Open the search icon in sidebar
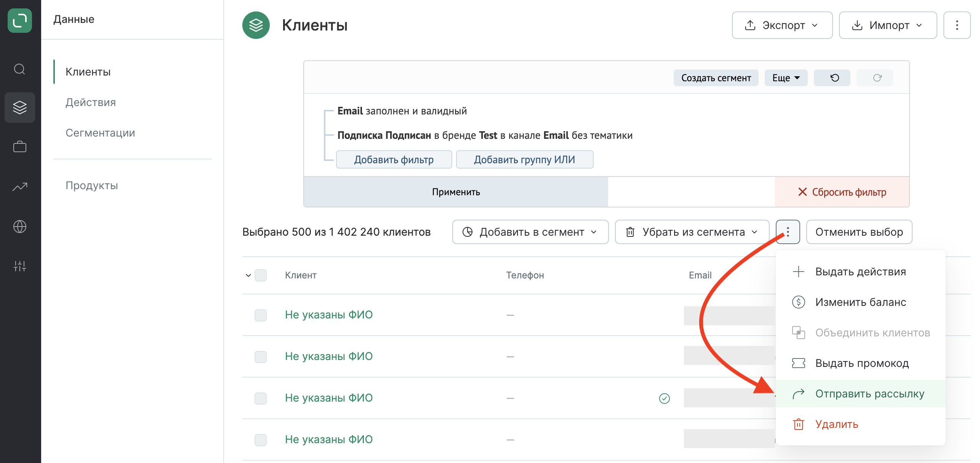980x463 pixels. point(20,69)
